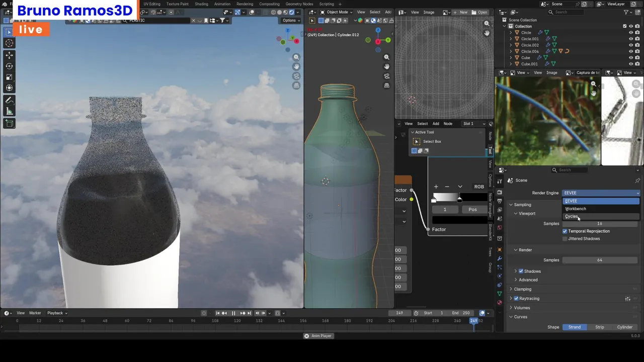Toggle Collection exclude checkbox in Outliner
Screen dimensions: 644x362
point(625,26)
